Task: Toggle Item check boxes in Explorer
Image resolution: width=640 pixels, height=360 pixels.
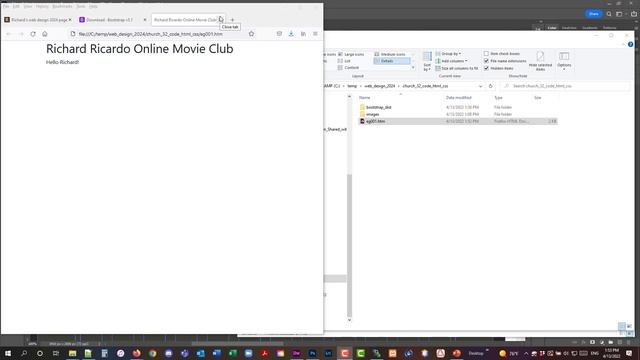Action: tap(502, 53)
